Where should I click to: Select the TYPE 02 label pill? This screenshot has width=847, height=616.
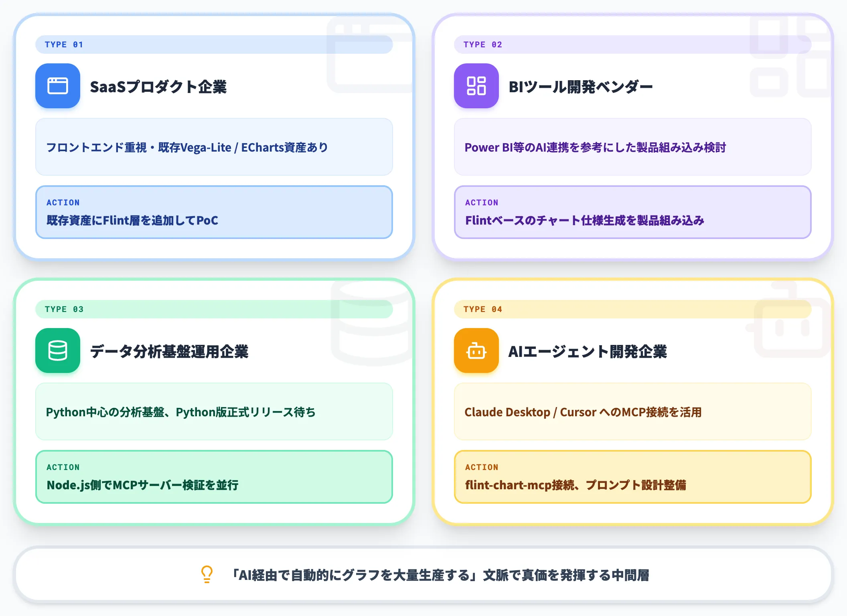(632, 45)
